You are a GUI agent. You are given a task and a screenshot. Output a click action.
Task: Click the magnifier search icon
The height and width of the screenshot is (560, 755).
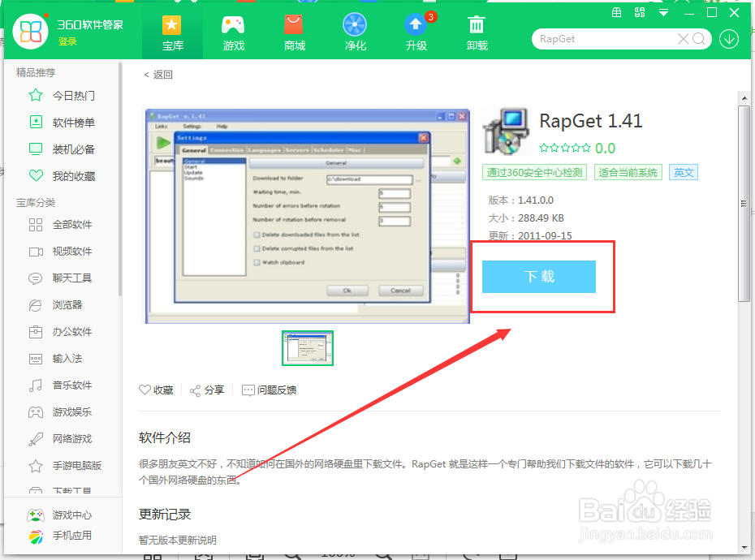[699, 39]
